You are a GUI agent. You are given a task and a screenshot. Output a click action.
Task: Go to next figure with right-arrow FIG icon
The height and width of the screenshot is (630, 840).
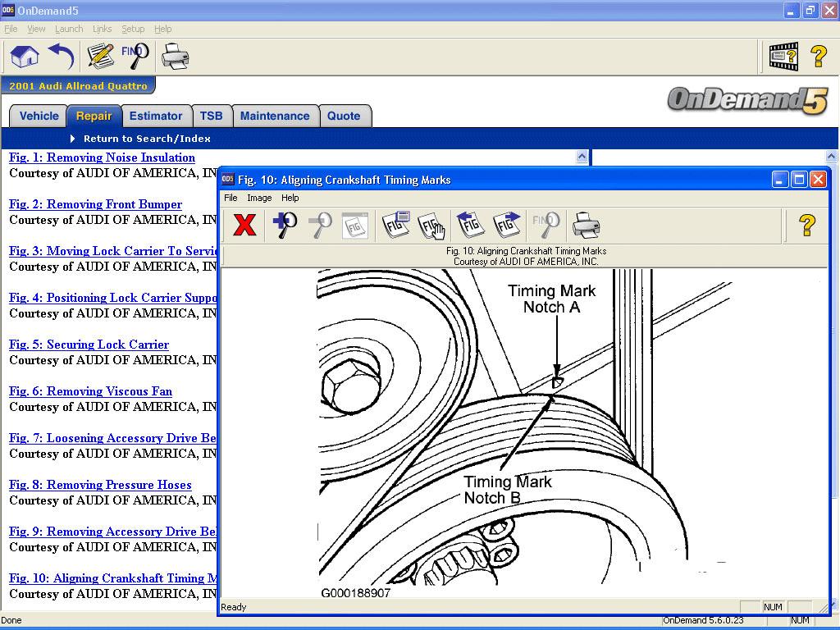pyautogui.click(x=506, y=225)
